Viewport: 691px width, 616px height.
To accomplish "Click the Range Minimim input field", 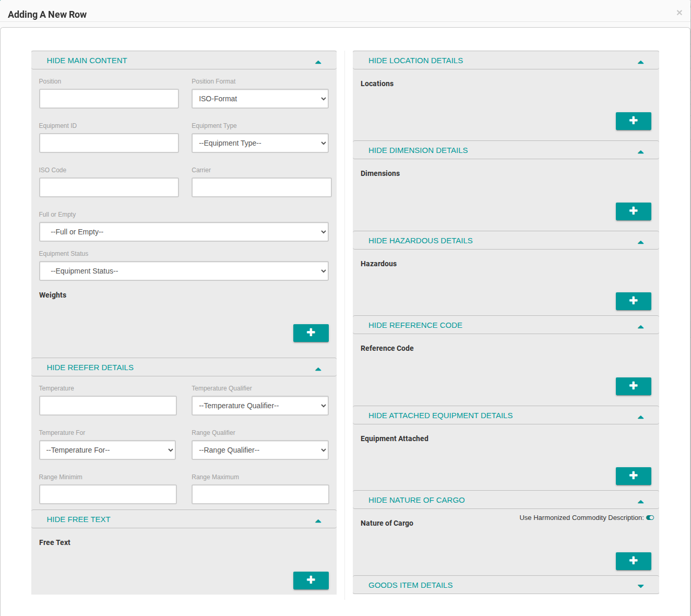I will (108, 494).
